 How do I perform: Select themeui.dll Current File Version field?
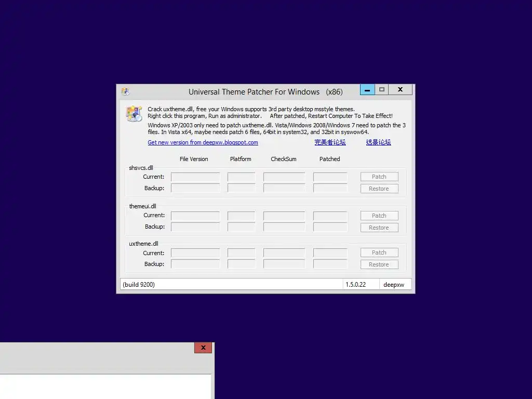click(x=195, y=216)
